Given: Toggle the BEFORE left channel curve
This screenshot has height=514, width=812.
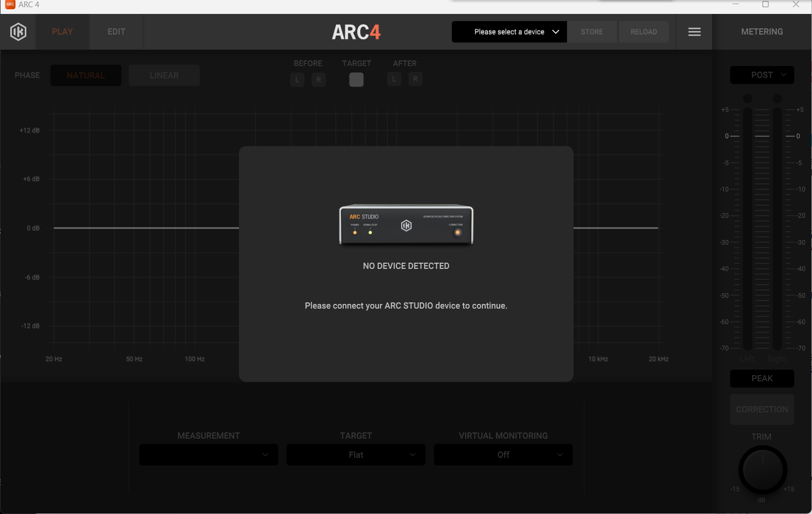Looking at the screenshot, I should pyautogui.click(x=297, y=79).
